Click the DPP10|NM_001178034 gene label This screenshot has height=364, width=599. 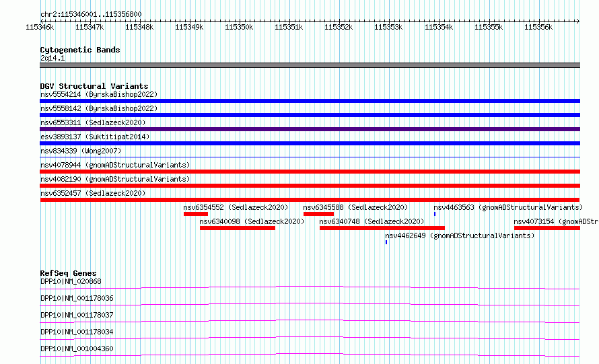tap(77, 332)
